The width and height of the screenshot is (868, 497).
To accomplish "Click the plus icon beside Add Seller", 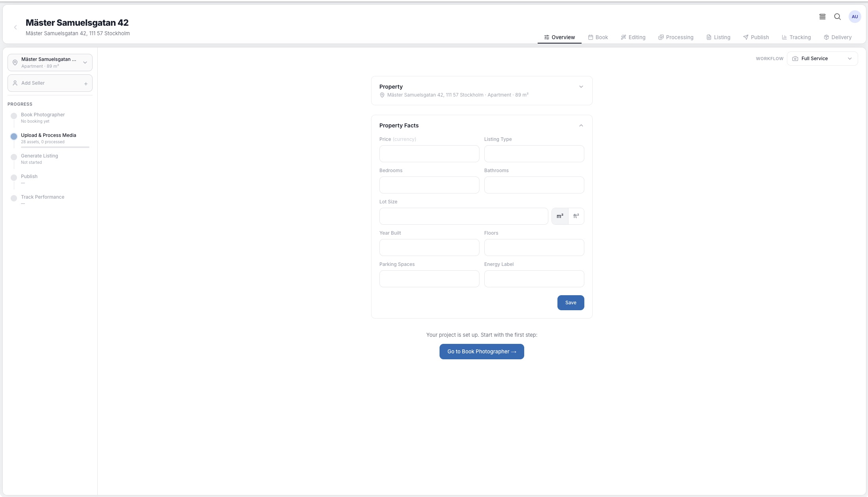I will pyautogui.click(x=86, y=83).
